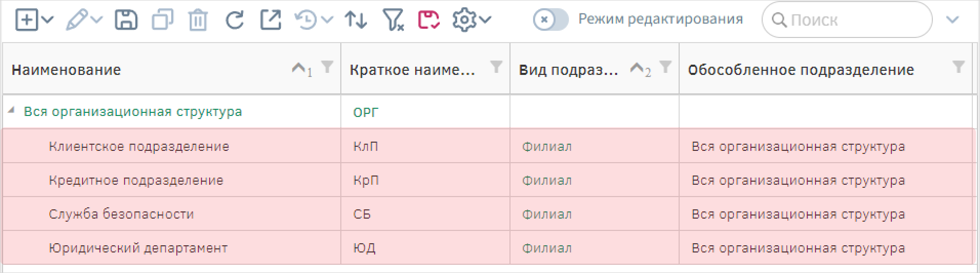Click the export external arrow icon
980x273 pixels.
[x=271, y=19]
